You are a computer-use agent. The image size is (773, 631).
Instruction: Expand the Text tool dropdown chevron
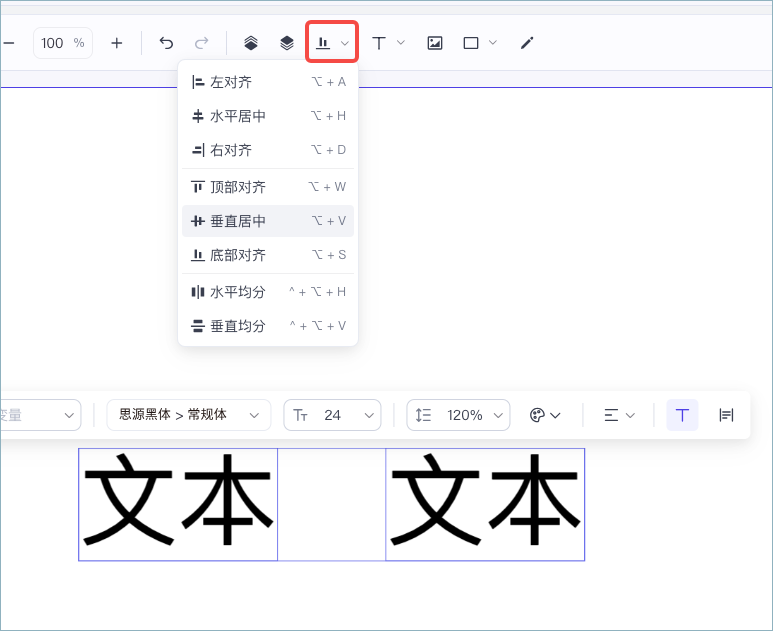click(401, 43)
